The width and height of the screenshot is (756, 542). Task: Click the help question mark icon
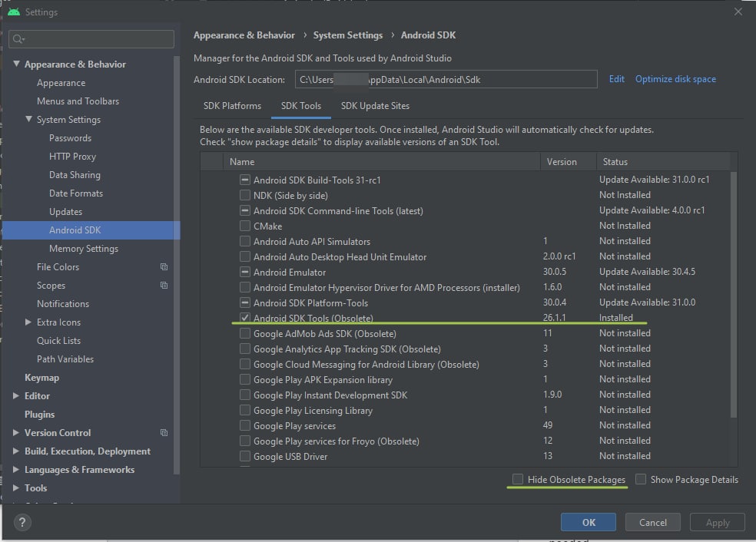(22, 522)
